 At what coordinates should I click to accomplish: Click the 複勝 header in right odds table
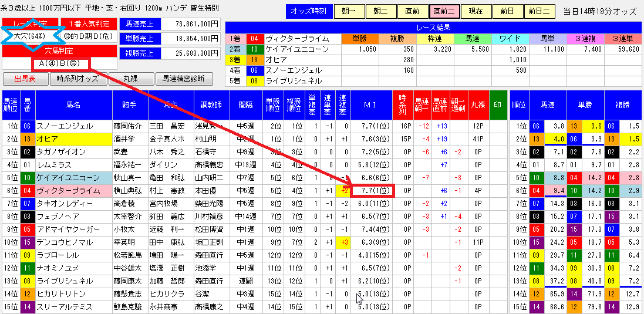tap(623, 105)
